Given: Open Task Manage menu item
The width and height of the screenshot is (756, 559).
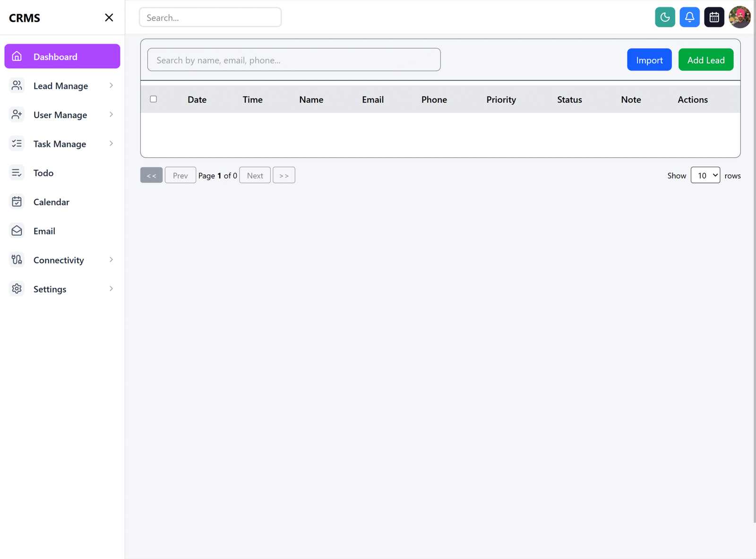Looking at the screenshot, I should tap(60, 144).
